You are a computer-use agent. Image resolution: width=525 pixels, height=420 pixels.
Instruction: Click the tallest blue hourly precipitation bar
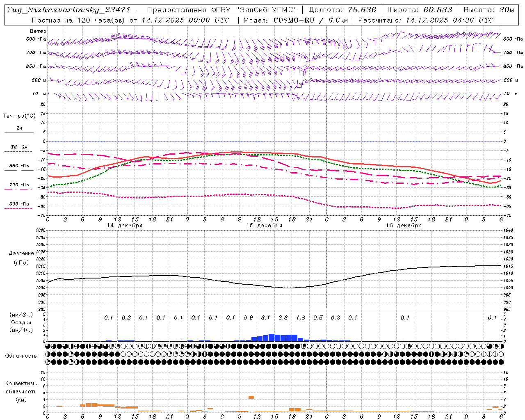272,338
